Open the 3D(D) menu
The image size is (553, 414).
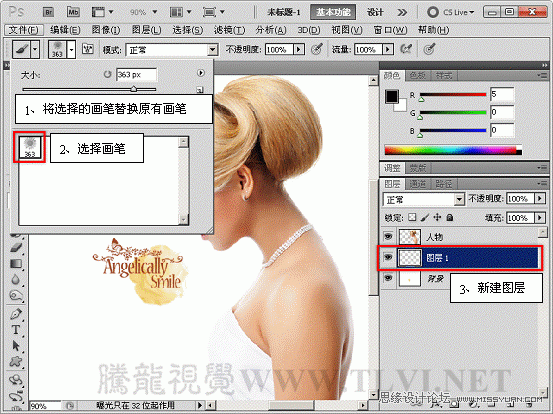coord(309,30)
